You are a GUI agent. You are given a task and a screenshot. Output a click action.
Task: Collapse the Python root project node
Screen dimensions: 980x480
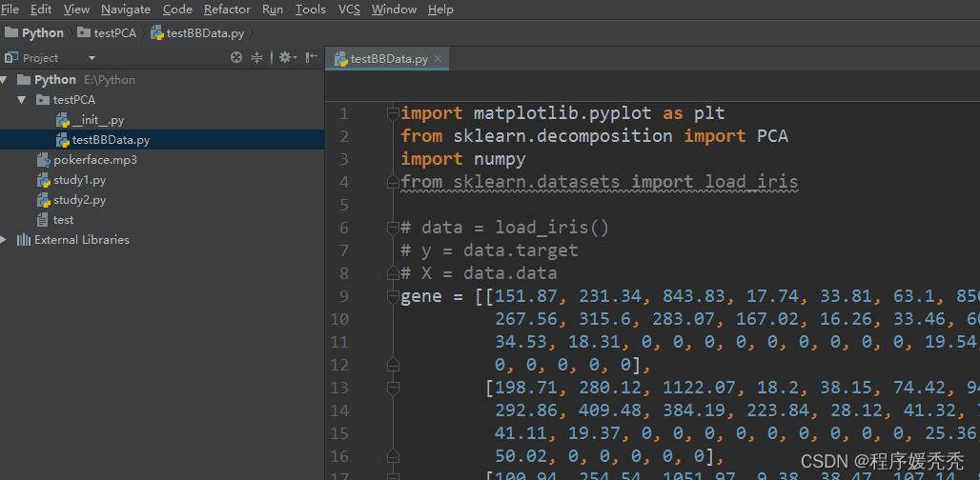click(x=4, y=80)
